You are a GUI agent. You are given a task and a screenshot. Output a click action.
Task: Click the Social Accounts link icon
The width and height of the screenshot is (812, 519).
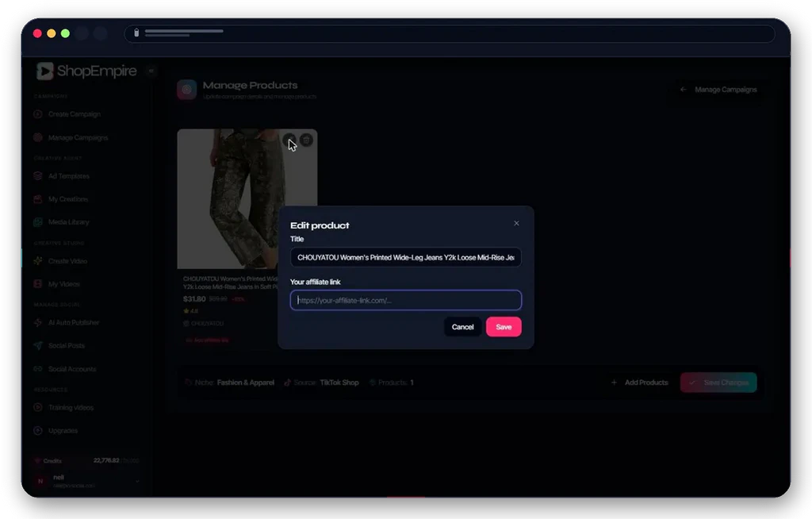[x=38, y=369]
